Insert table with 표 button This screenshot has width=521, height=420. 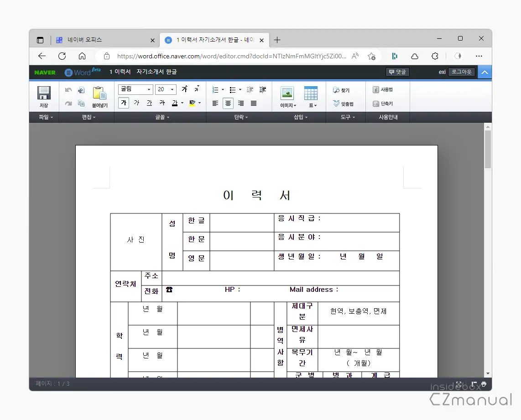pos(311,97)
